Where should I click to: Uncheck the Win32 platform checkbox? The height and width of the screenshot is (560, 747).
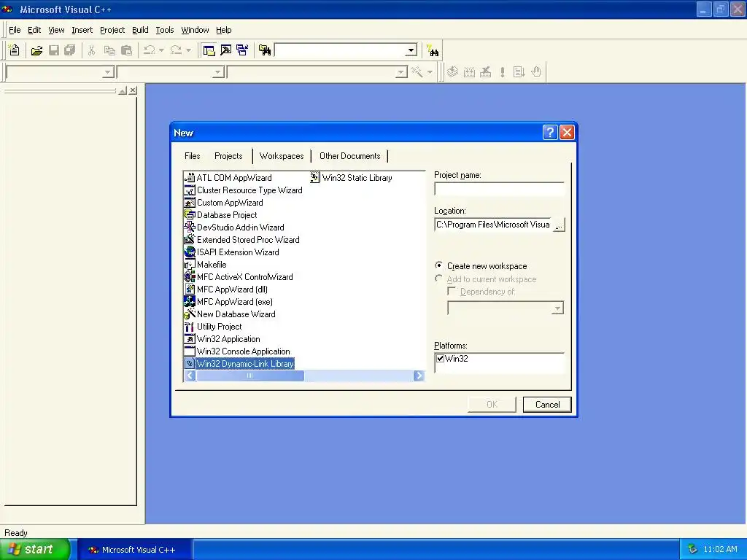[440, 359]
